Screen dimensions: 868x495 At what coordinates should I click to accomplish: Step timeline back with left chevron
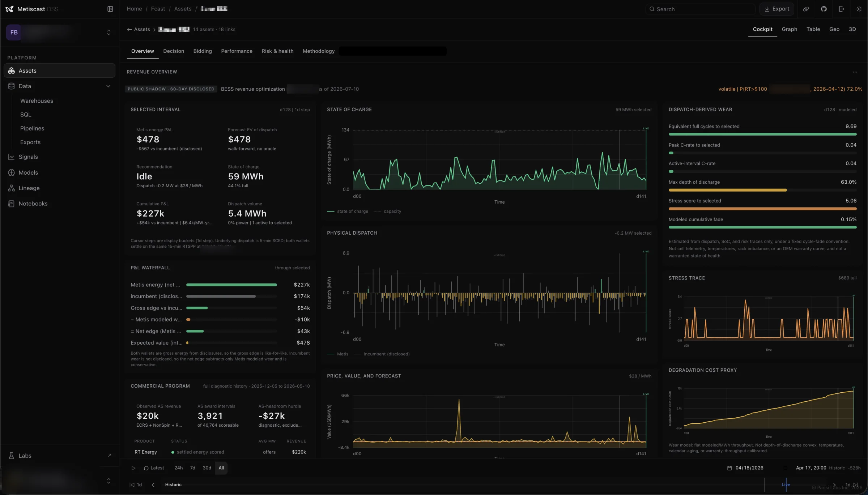pos(153,485)
